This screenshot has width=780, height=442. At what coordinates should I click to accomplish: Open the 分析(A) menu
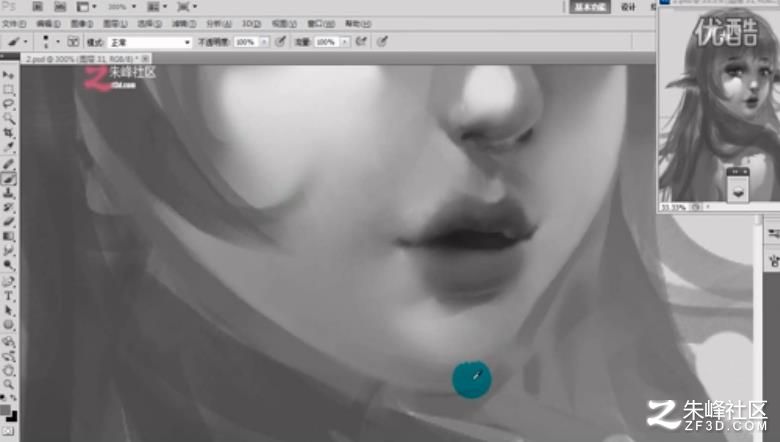point(219,24)
